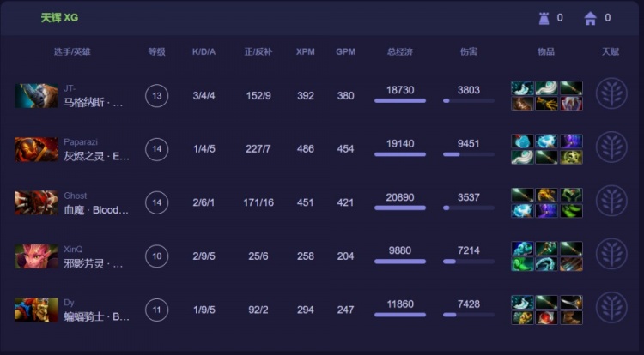
Task: Click player name Paparazi
Action: click(x=79, y=142)
